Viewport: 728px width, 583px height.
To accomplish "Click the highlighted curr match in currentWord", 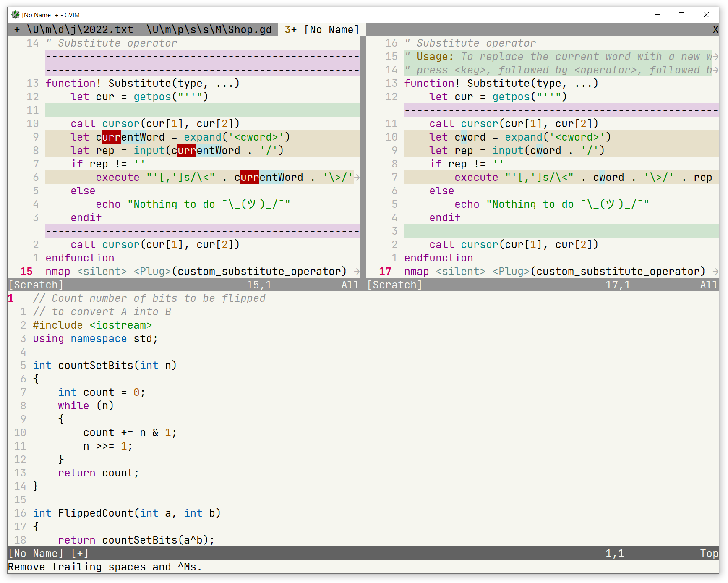I will (x=110, y=137).
